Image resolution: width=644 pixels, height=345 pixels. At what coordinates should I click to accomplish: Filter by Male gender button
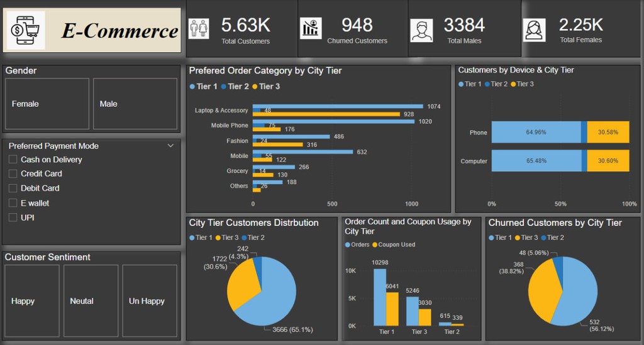tap(135, 104)
